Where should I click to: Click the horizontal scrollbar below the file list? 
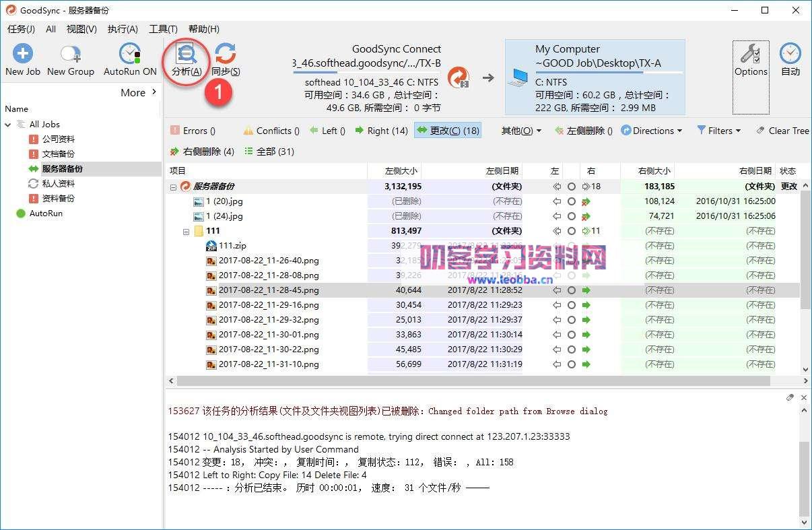pyautogui.click(x=471, y=380)
